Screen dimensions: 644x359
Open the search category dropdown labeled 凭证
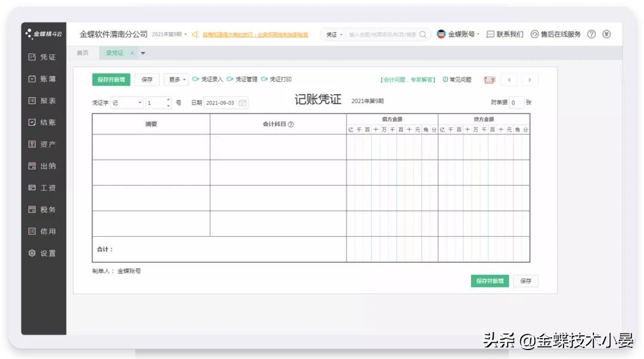click(x=334, y=35)
